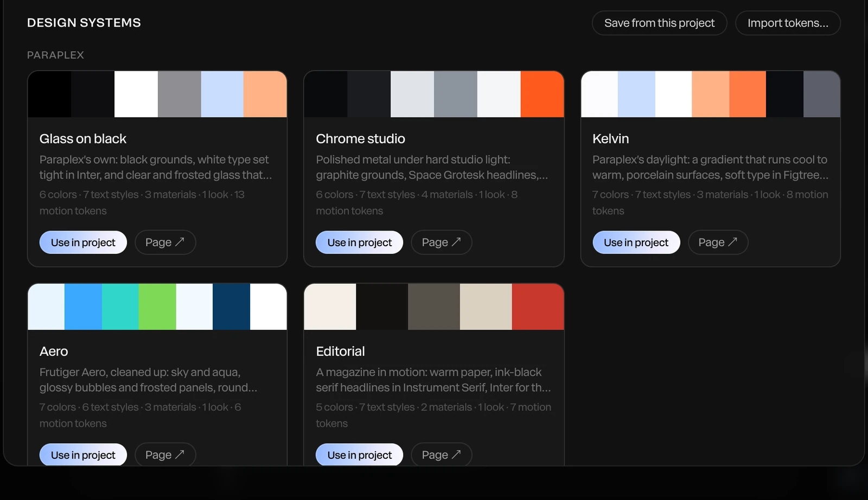Select the slate gray swatch in Kelvin
The width and height of the screenshot is (868, 500).
pyautogui.click(x=822, y=94)
